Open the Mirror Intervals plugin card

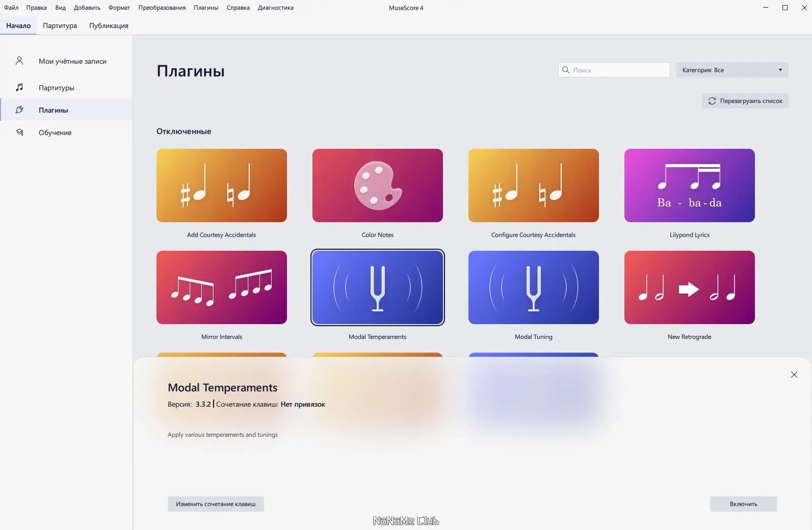coord(221,287)
